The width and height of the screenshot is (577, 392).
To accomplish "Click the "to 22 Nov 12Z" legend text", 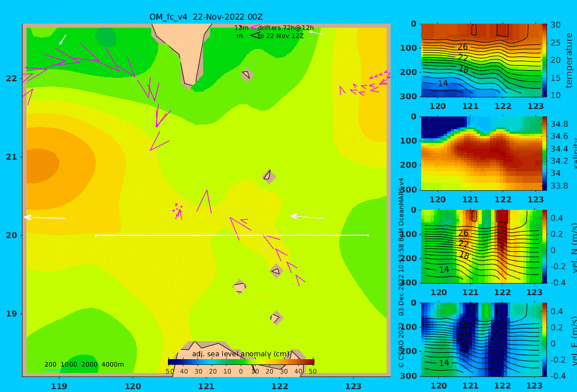I will (281, 36).
